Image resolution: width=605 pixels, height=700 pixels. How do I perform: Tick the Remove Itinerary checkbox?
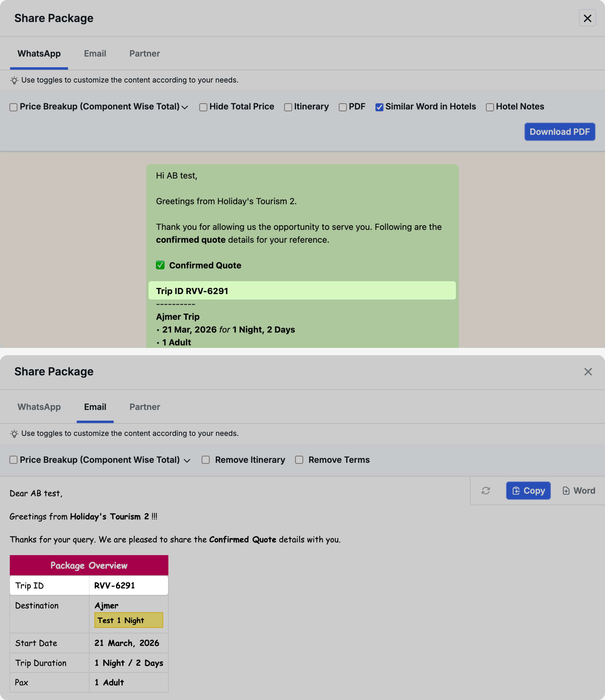click(206, 460)
